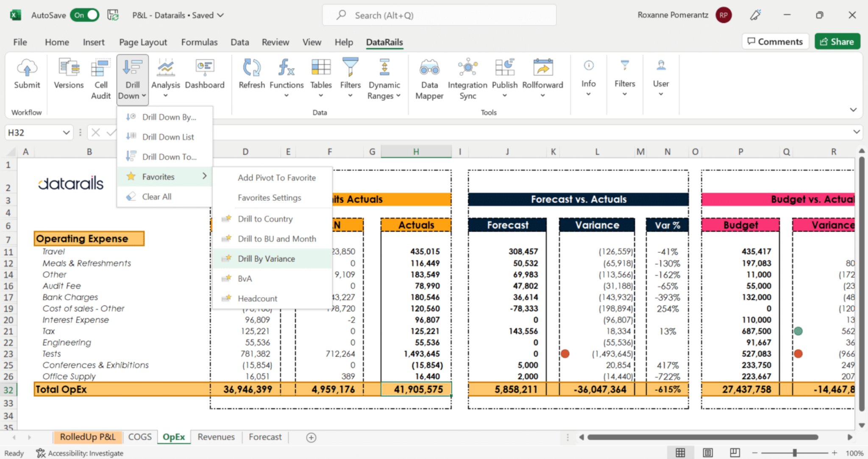
Task: Click the Refresh data icon
Action: pos(252,68)
